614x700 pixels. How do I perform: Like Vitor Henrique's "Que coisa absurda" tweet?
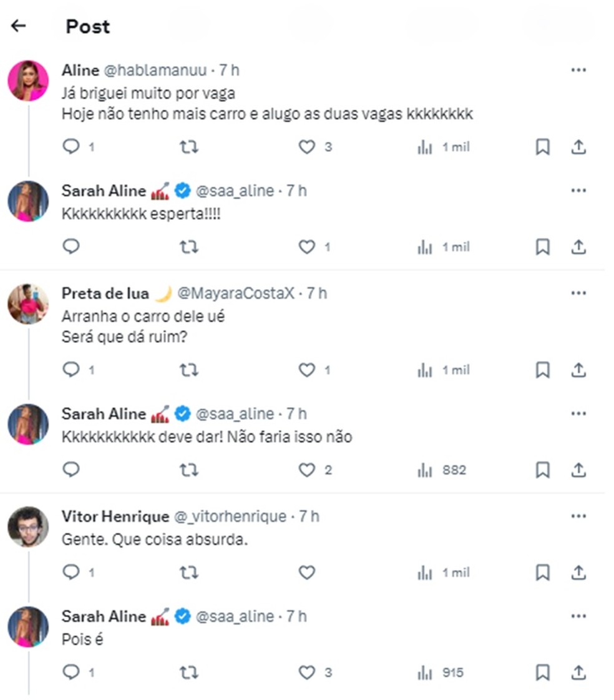(306, 572)
